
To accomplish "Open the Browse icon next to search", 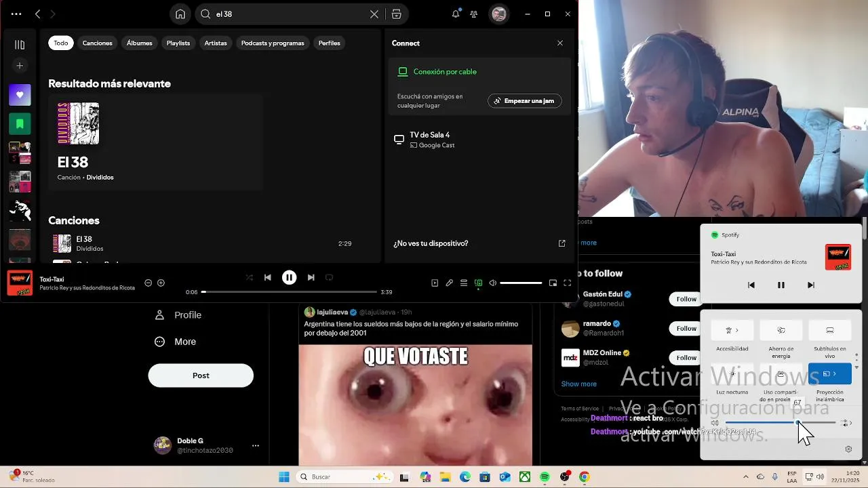I will pos(397,14).
